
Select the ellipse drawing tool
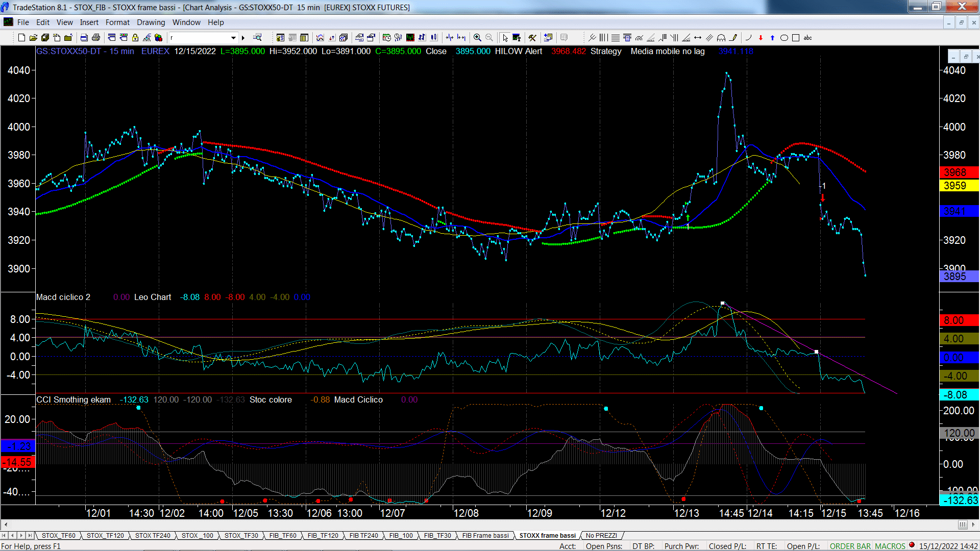click(784, 38)
